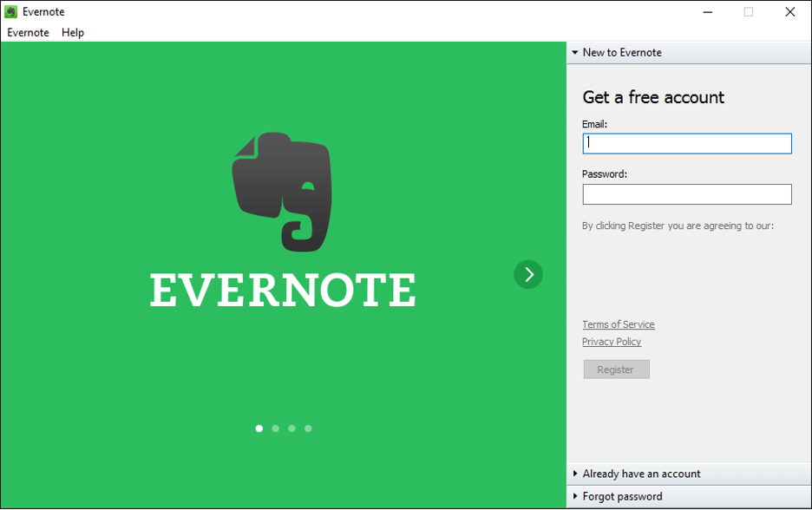Open the Privacy Policy link
Image resolution: width=812 pixels, height=510 pixels.
pyautogui.click(x=612, y=342)
